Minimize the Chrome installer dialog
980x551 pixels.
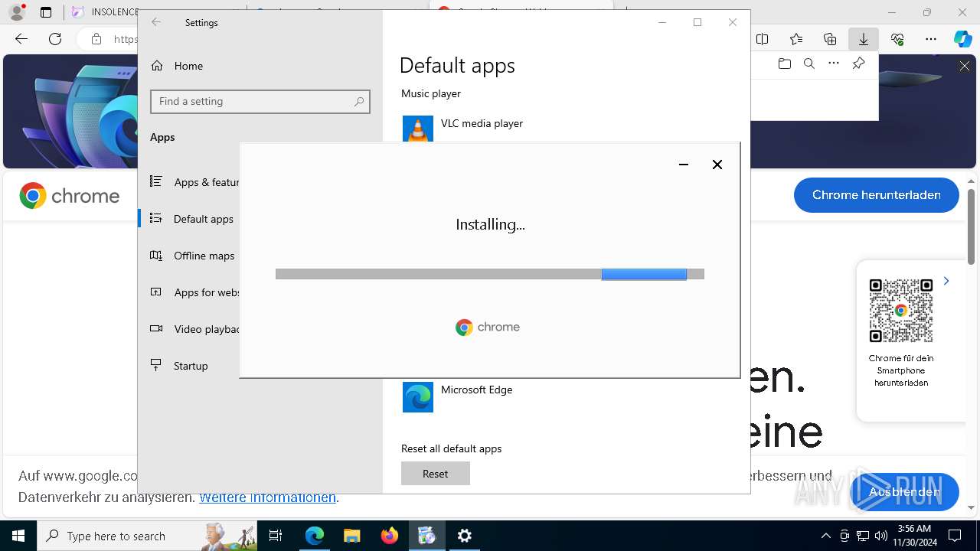[684, 165]
